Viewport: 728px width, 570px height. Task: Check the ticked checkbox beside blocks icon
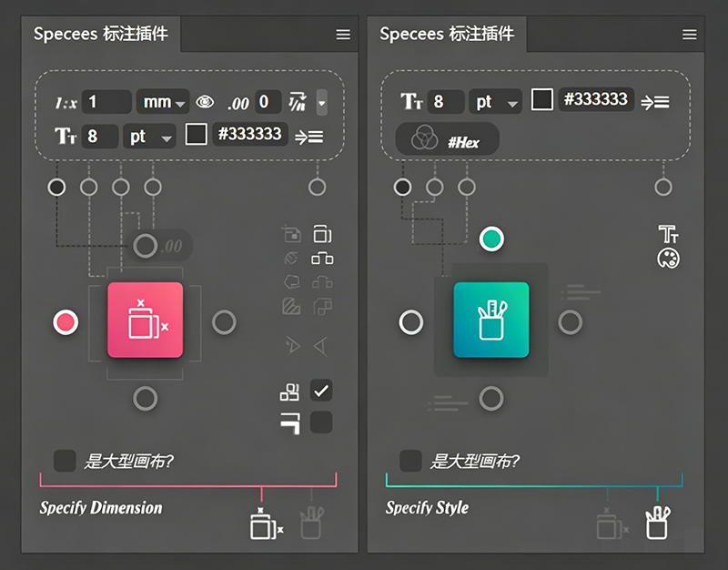(x=321, y=391)
